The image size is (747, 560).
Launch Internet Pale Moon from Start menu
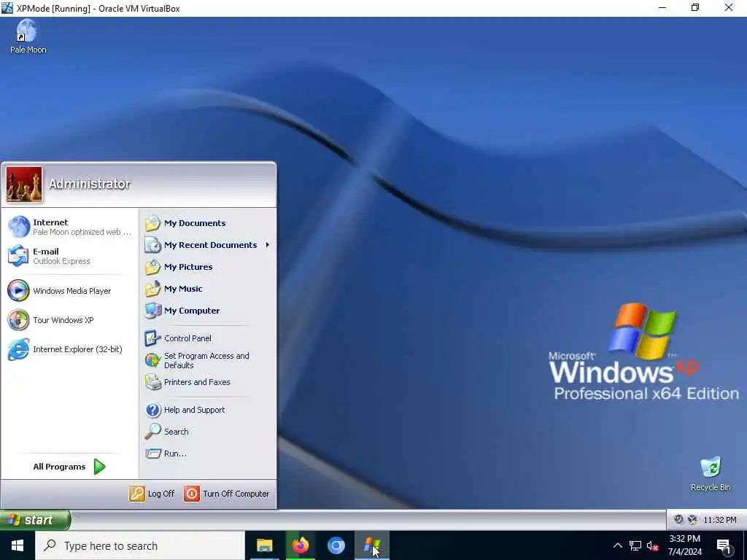[69, 227]
